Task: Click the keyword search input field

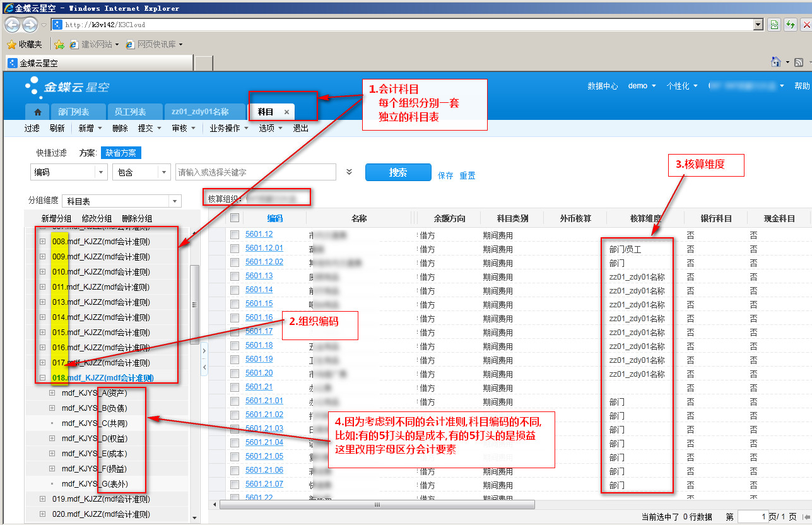Action: point(256,172)
